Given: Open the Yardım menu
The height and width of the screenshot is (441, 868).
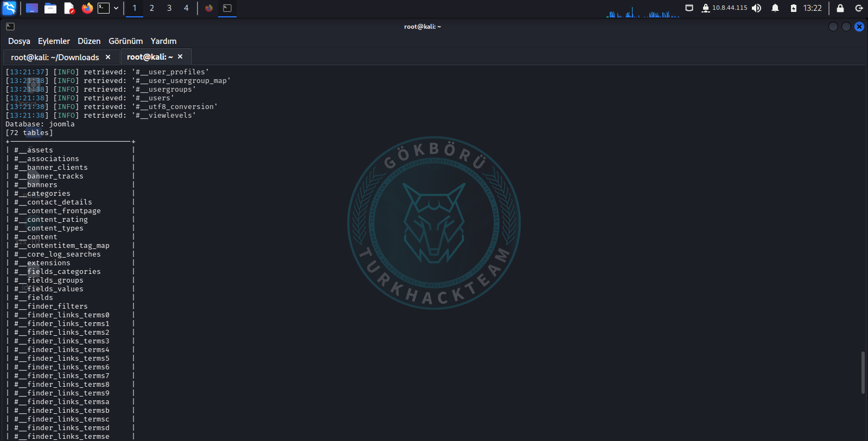Looking at the screenshot, I should click(x=163, y=41).
